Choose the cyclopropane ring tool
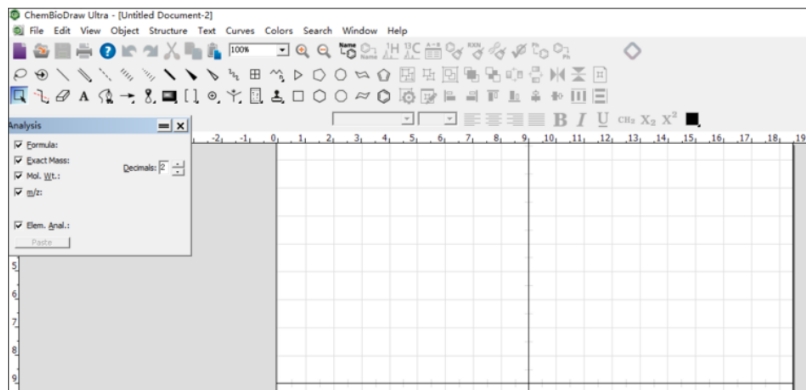809x390 pixels. tap(298, 75)
